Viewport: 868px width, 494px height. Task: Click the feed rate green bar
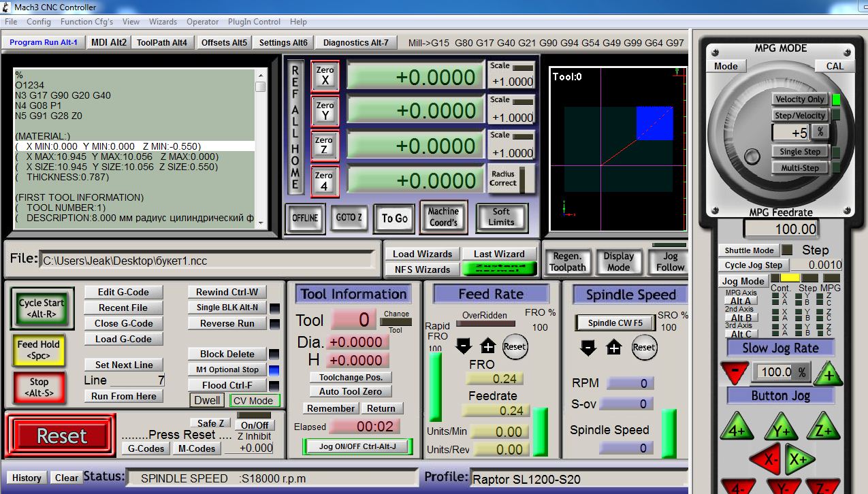coord(540,431)
